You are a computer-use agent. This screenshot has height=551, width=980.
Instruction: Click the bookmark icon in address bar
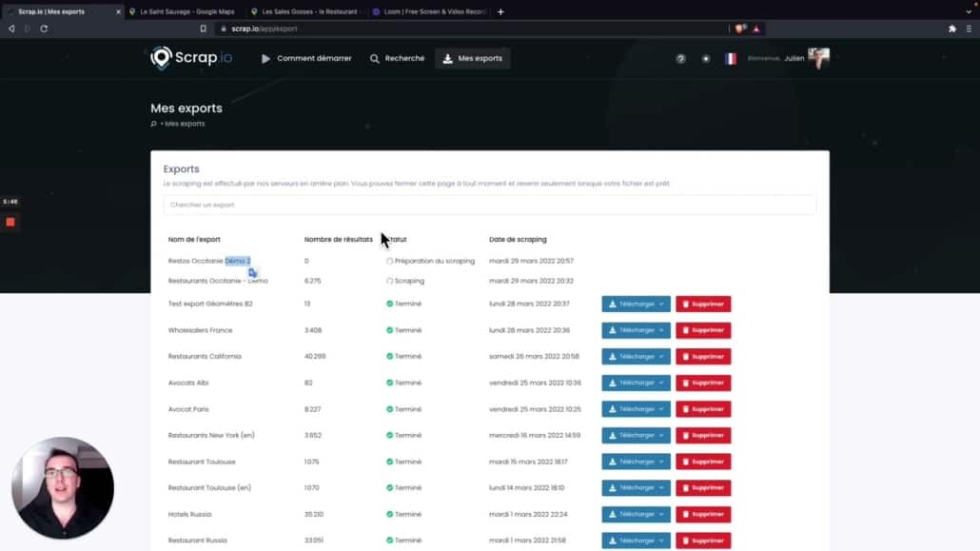point(203,29)
